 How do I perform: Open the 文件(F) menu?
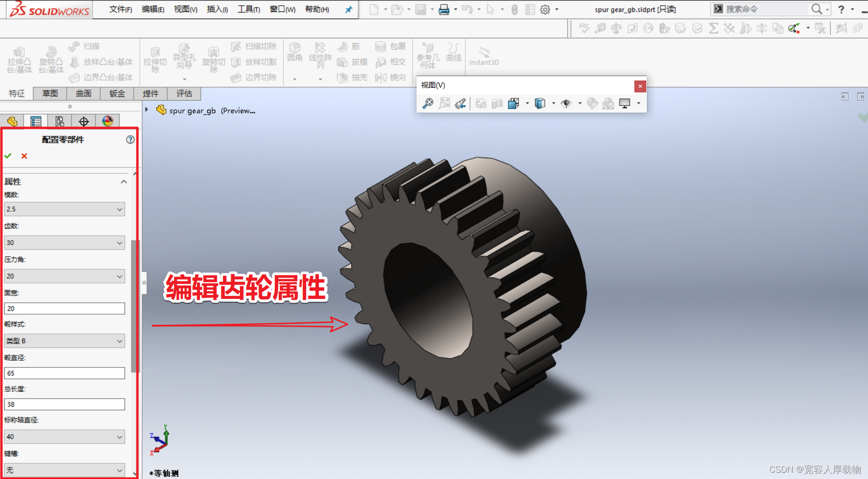(x=120, y=10)
